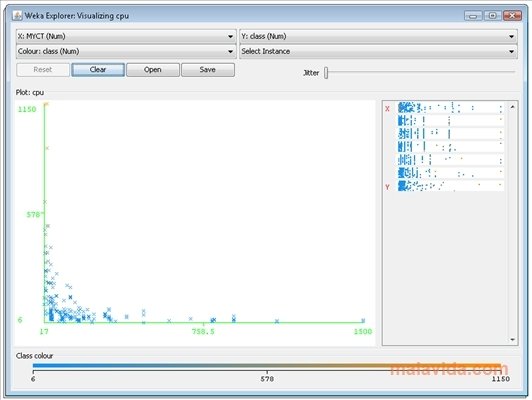This screenshot has height=400, width=532.
Task: Open the Y: class (Num) axis dropdown
Action: pos(378,36)
